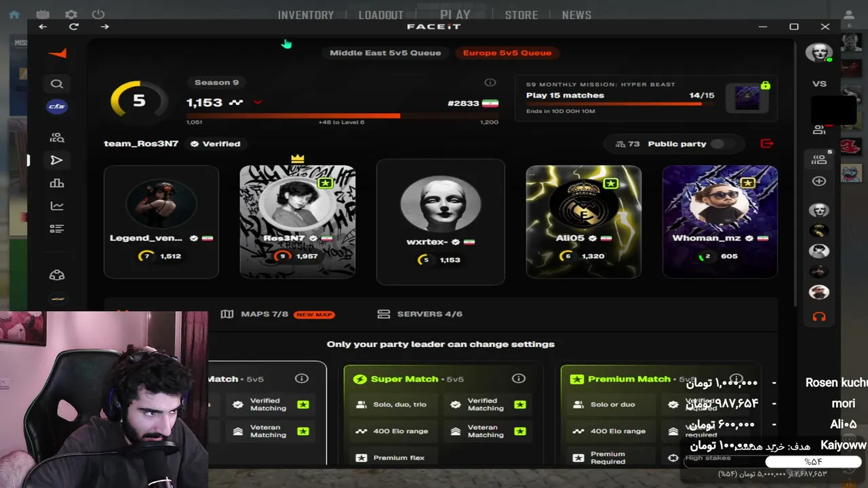Click the orange headphones icon in right sidebar
Viewport: 868px width, 488px height.
click(819, 317)
